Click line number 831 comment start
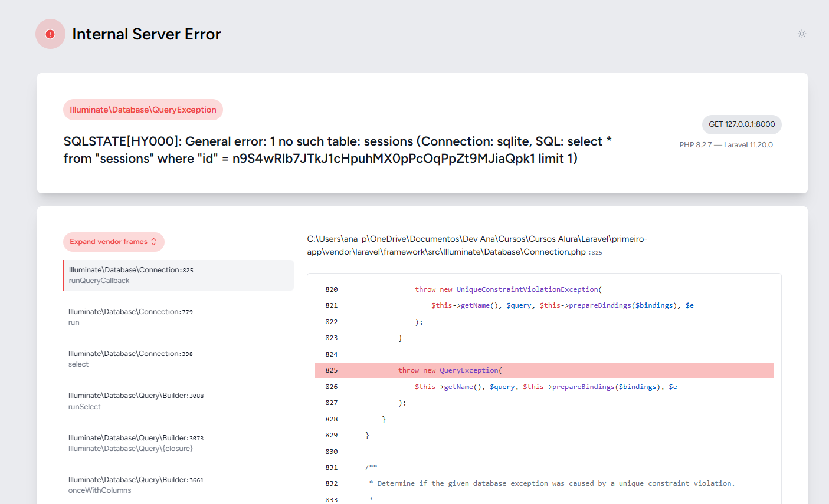This screenshot has height=504, width=829. pyautogui.click(x=332, y=467)
